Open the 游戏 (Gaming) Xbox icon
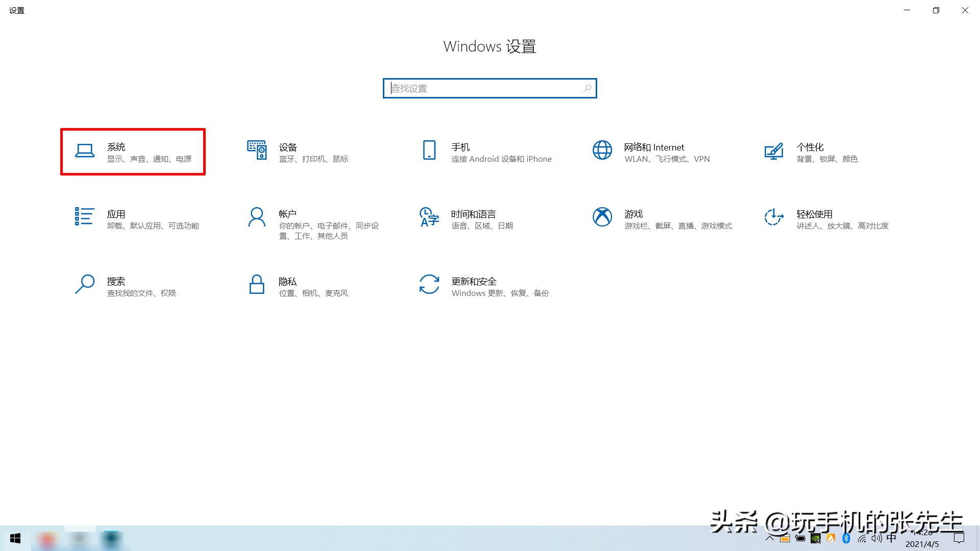Screen dimensions: 980x551 pos(602,217)
